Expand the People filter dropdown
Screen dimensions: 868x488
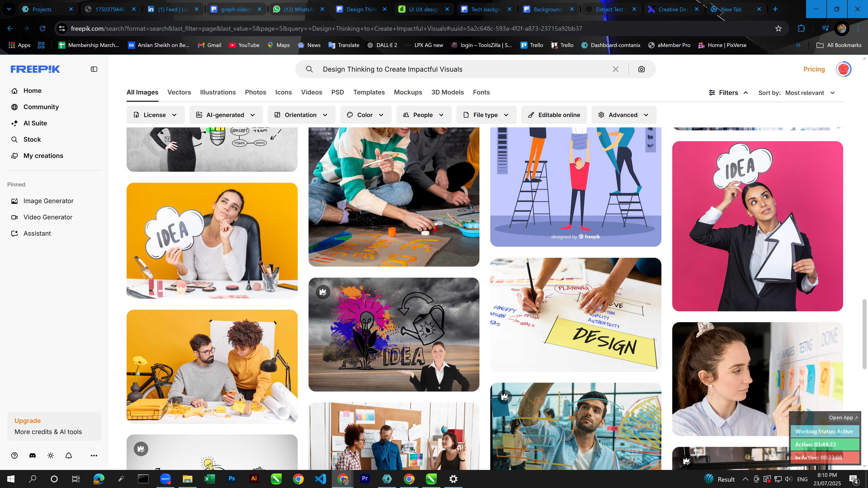click(424, 115)
